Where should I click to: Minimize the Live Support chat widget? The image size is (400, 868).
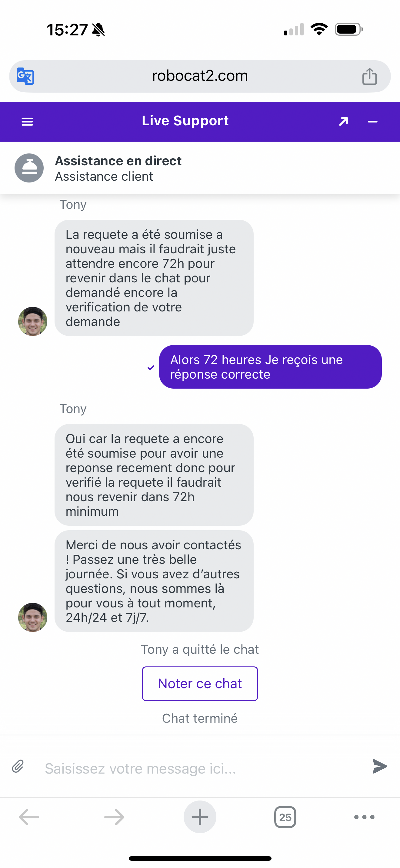(x=372, y=122)
